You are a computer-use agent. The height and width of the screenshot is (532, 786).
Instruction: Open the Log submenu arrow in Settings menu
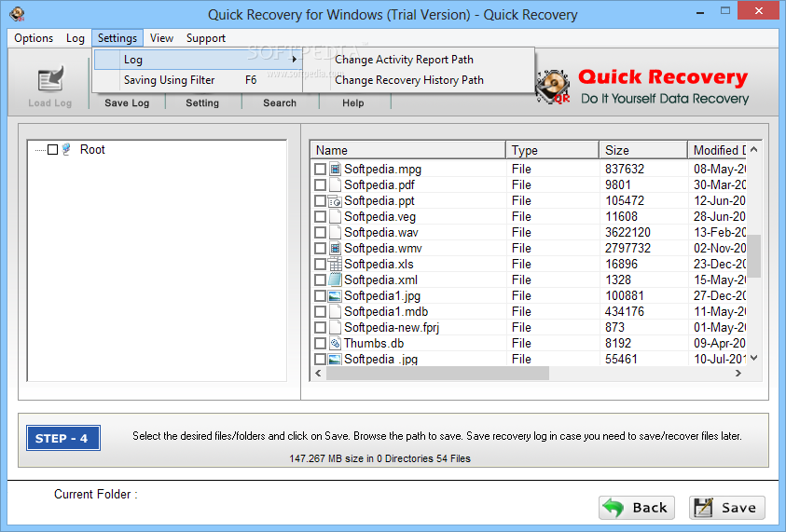(x=295, y=59)
